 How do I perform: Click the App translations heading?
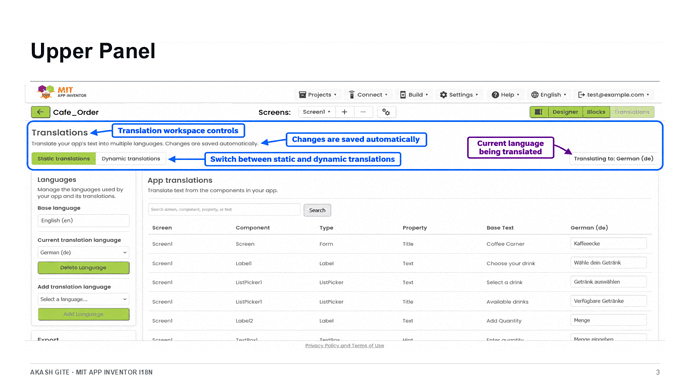(x=180, y=180)
